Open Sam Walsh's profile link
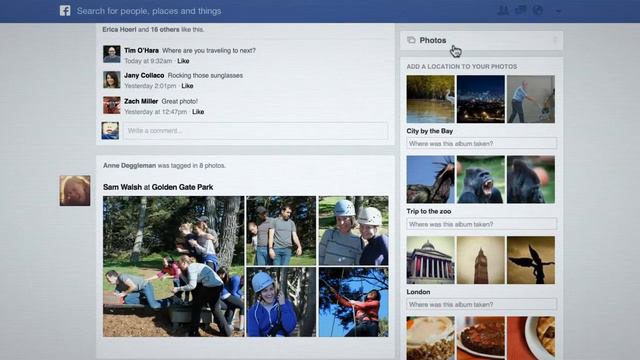This screenshot has height=360, width=640. 122,187
